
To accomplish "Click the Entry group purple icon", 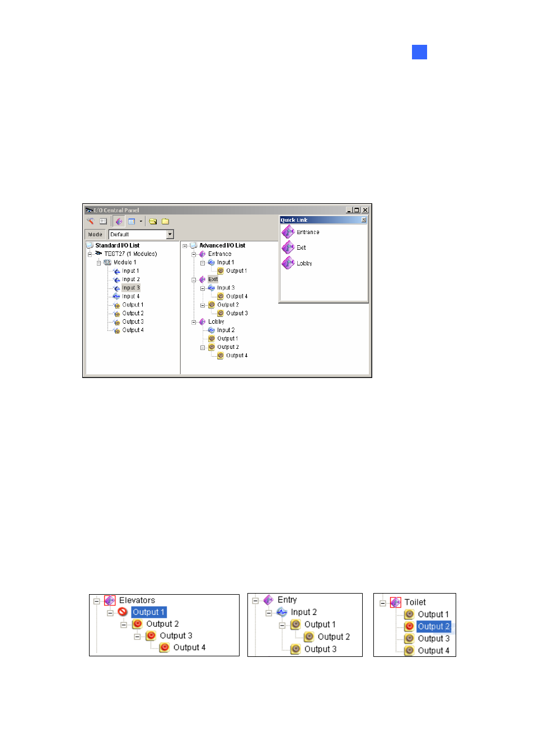I will (x=269, y=600).
